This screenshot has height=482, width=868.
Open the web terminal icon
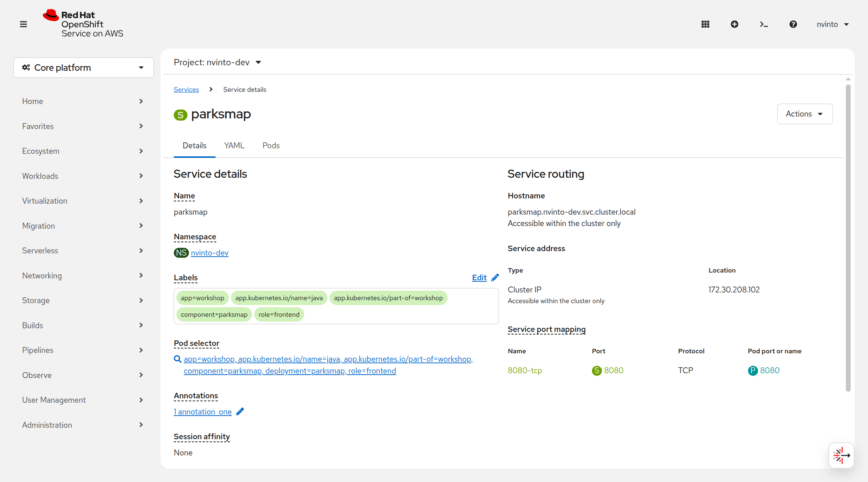click(764, 24)
